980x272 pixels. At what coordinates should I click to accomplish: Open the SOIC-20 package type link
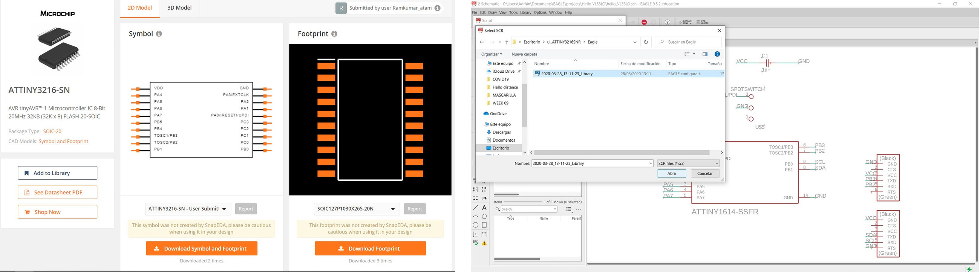click(52, 131)
